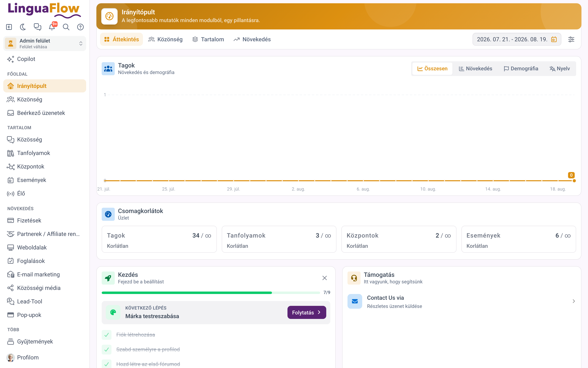Open the chat messages icon

(37, 27)
